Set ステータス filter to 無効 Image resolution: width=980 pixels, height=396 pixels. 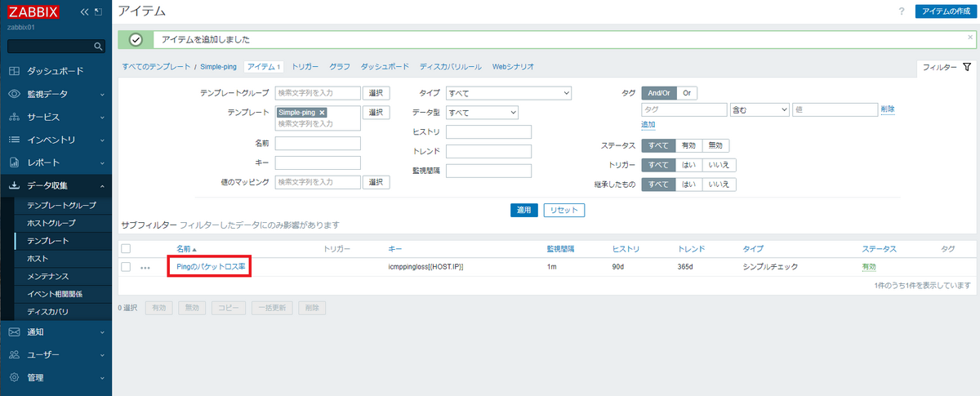715,145
